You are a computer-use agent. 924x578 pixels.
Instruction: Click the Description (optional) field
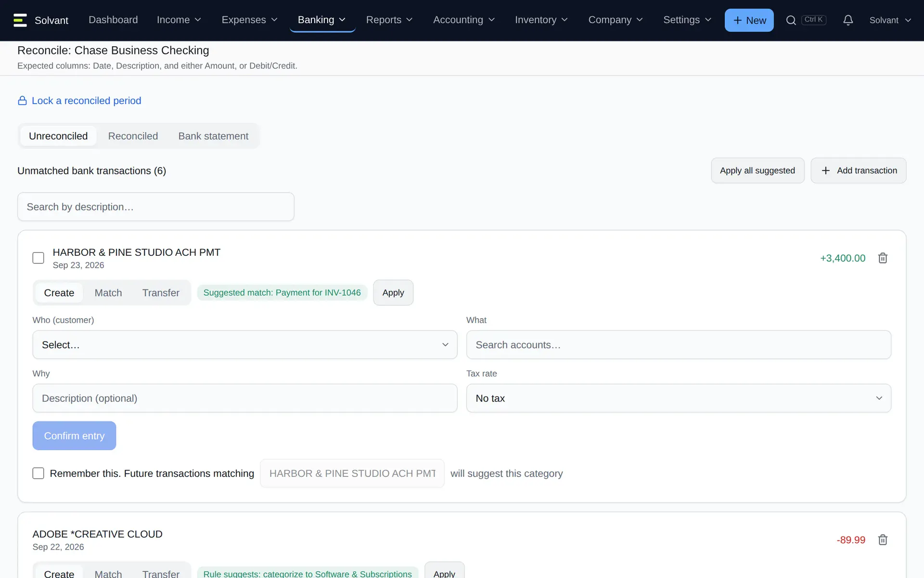click(x=245, y=398)
